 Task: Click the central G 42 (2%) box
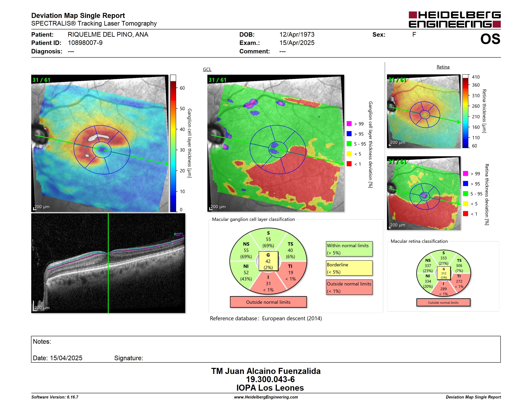268,261
